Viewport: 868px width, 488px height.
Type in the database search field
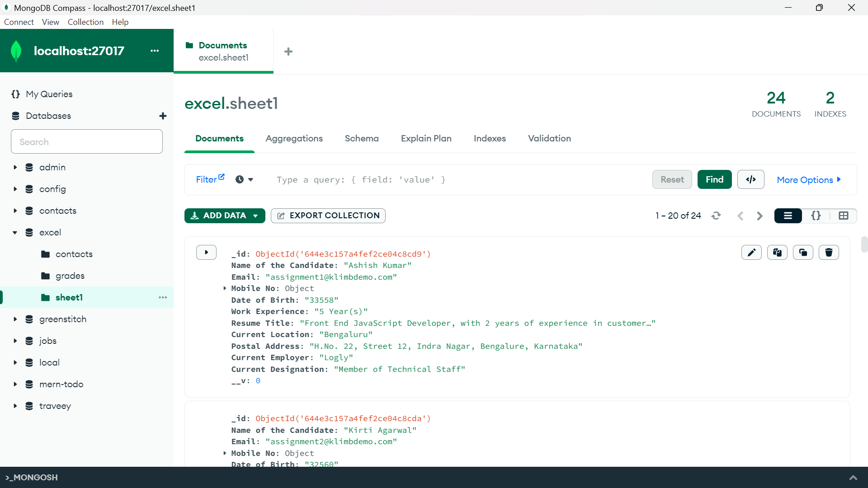86,141
